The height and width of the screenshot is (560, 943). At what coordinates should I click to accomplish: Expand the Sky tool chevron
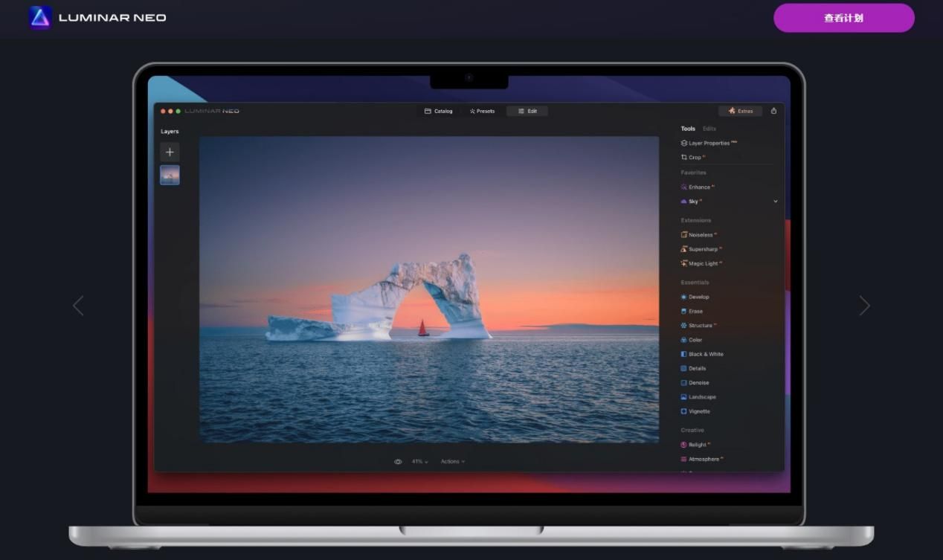(775, 201)
